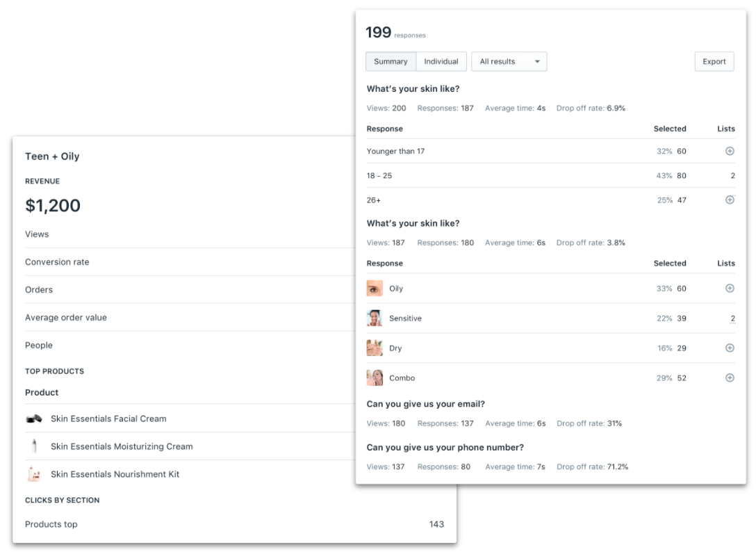Switch to the Individual tab

pos(441,61)
